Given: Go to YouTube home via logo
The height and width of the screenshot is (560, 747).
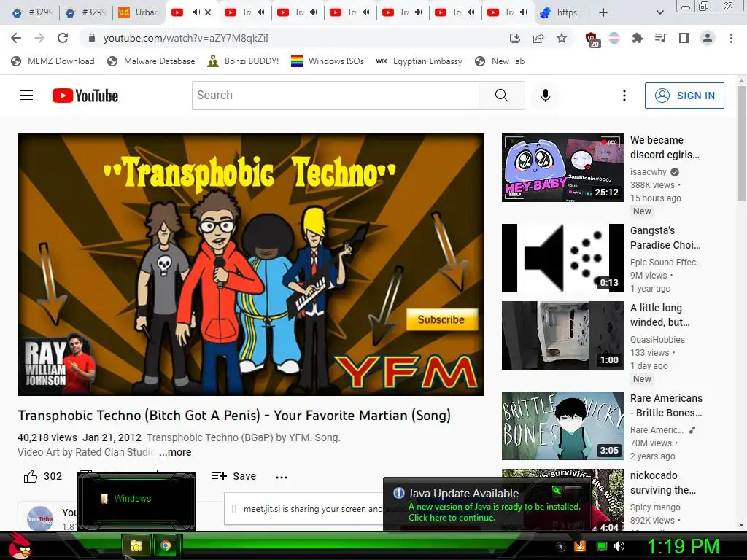Looking at the screenshot, I should [85, 96].
